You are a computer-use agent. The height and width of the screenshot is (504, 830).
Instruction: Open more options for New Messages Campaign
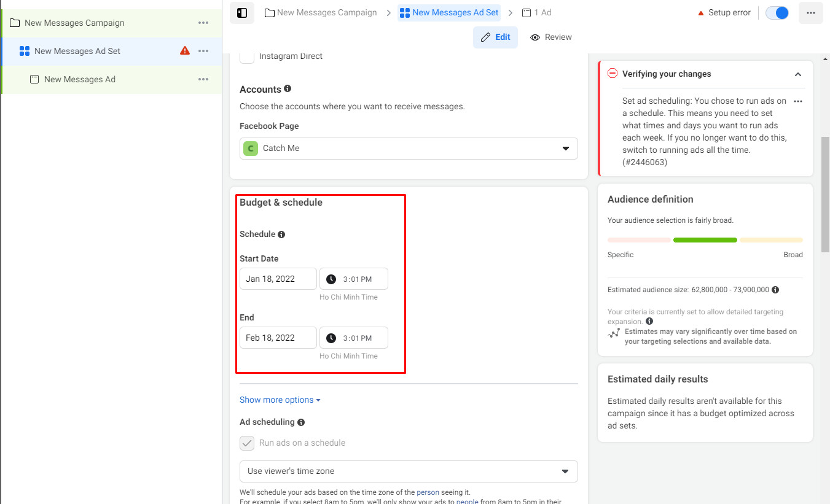coord(203,23)
